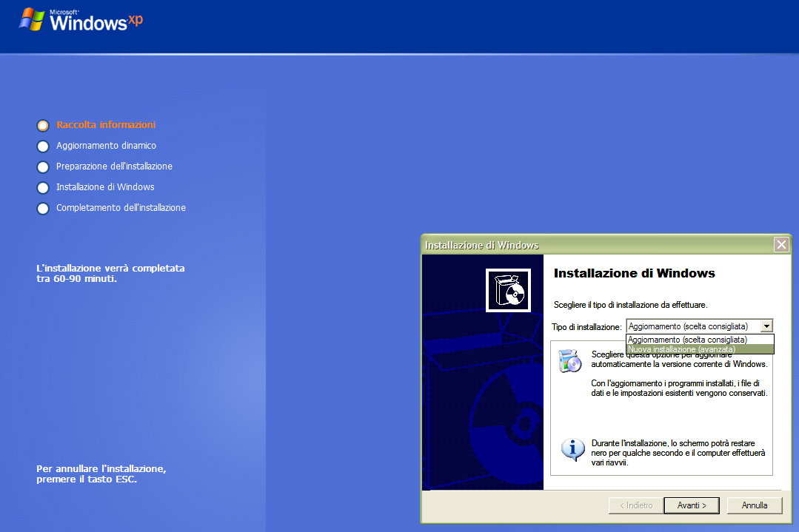
Task: Click the Installazione di Windows step bullet
Action: click(x=43, y=188)
